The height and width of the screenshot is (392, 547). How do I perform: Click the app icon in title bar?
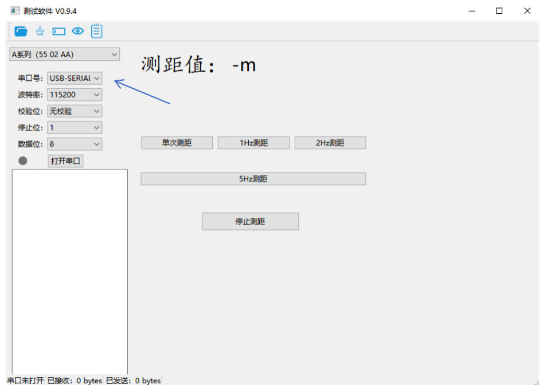(15, 11)
